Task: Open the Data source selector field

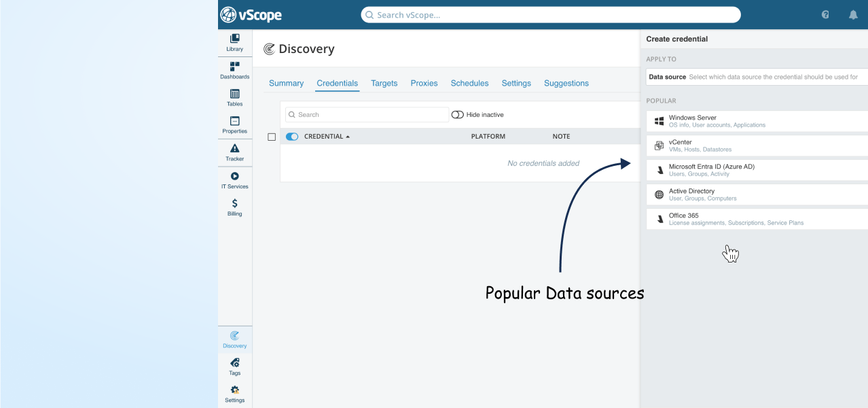Action: (757, 77)
